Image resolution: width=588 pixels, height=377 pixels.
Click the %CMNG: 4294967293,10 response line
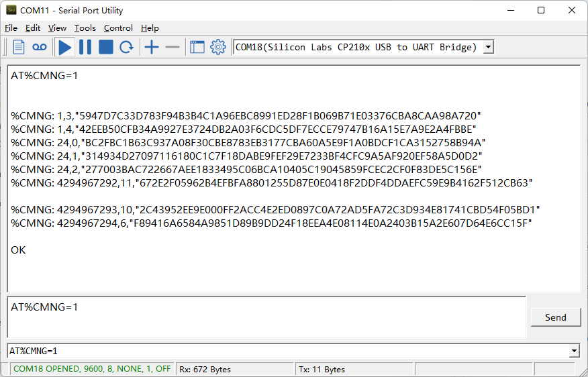click(x=275, y=209)
